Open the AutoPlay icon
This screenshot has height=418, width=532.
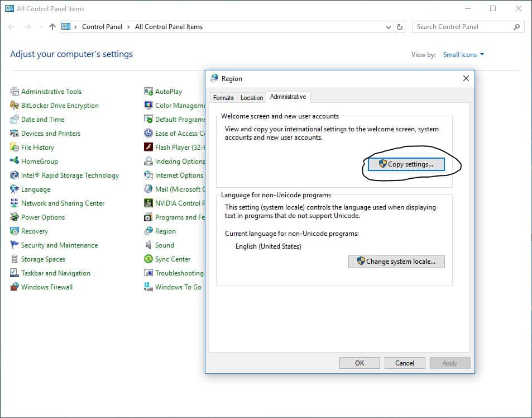point(148,91)
